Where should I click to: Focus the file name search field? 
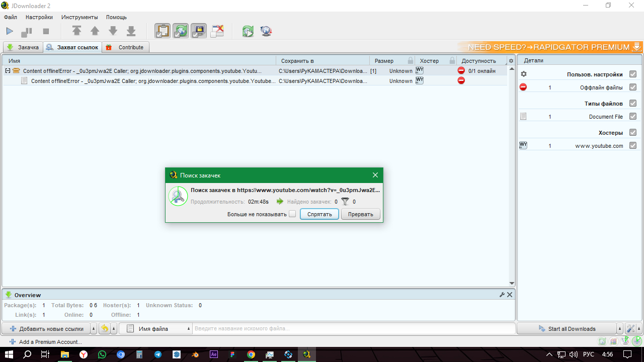click(x=354, y=329)
